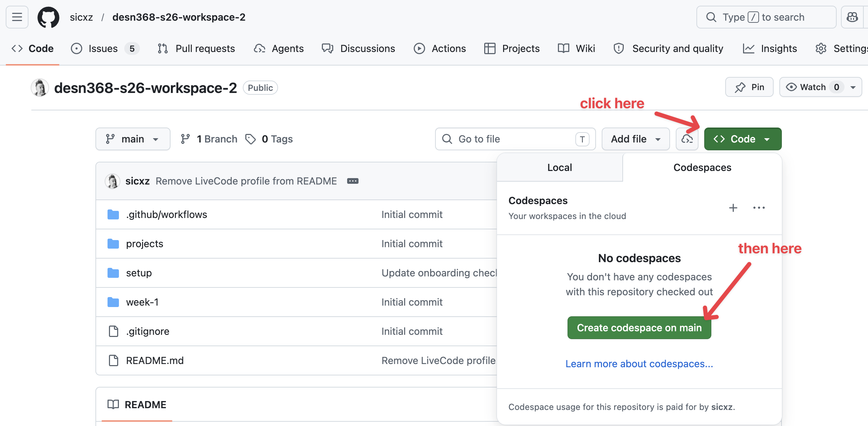Click Update onboarding commit message for setup
Image resolution: width=868 pixels, height=426 pixels.
pos(439,273)
